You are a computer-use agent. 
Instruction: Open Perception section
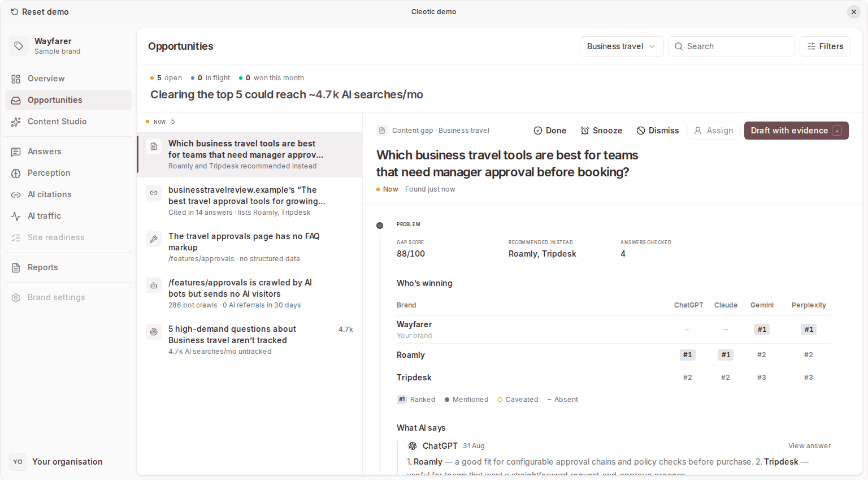tap(68, 173)
